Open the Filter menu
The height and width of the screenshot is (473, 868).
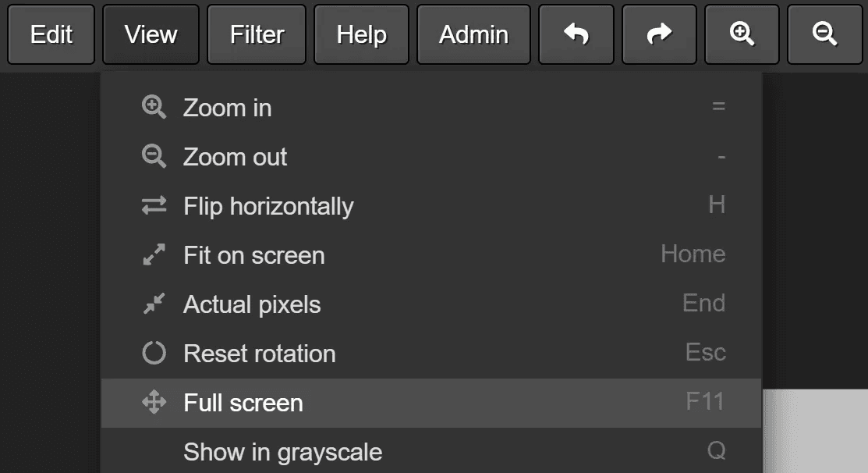click(x=257, y=34)
